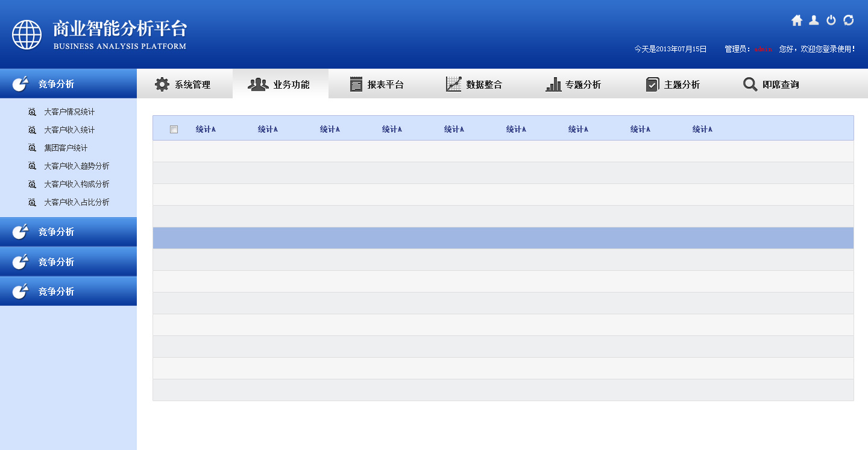Log out with the power icon
The width and height of the screenshot is (868, 450).
point(831,21)
